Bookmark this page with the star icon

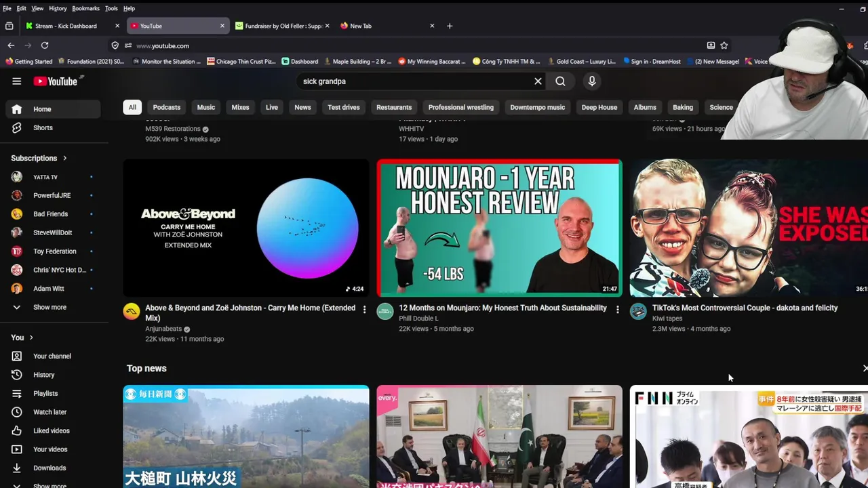[x=724, y=45]
